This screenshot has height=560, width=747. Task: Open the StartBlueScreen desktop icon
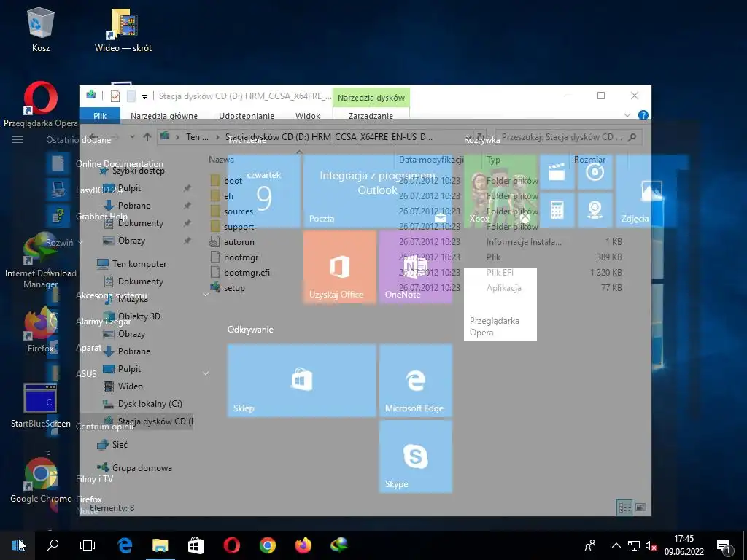tap(41, 405)
